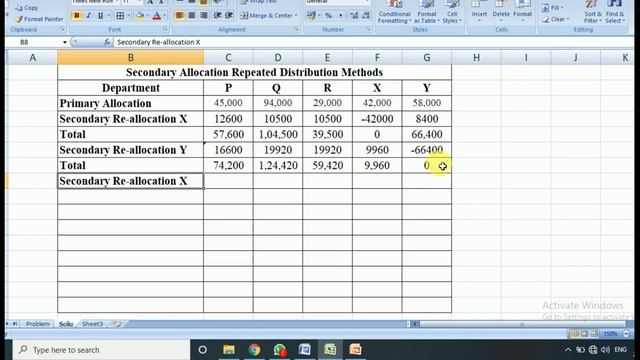Click Increase Indent icon
This screenshot has width=640, height=360.
click(229, 16)
